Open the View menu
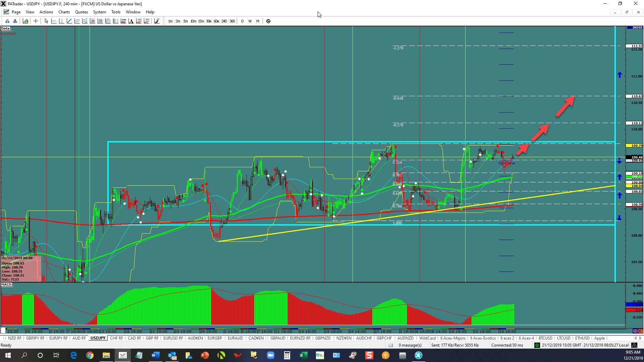This screenshot has width=644, height=362. click(30, 12)
